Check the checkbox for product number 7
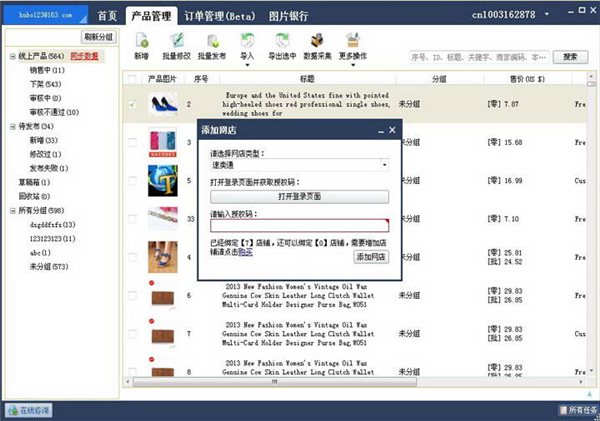Screen dimensions: 600x421 click(x=132, y=334)
